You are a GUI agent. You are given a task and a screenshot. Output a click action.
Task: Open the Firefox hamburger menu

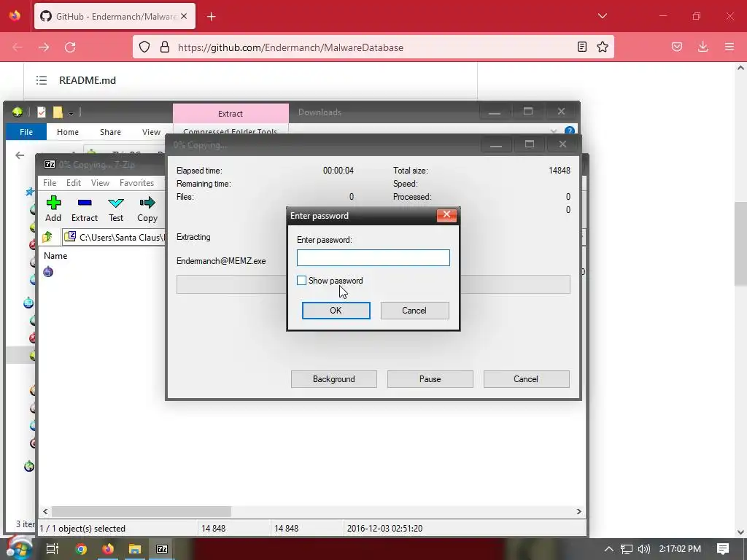(729, 47)
